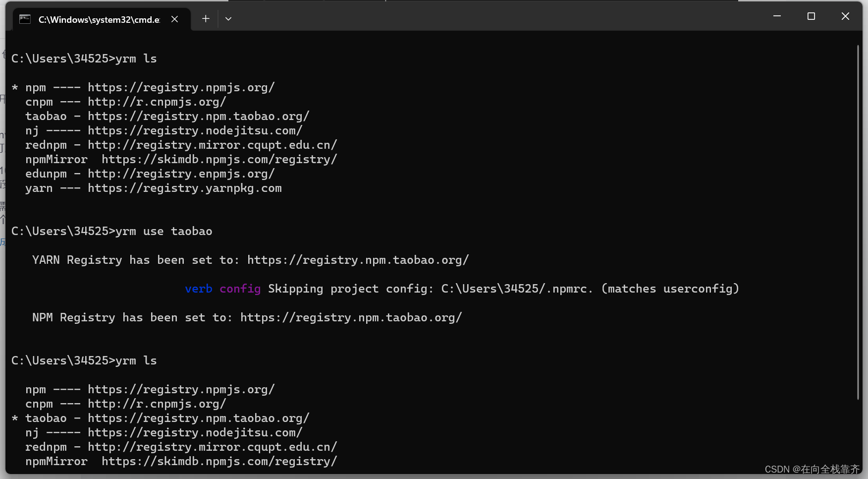Click the last npmMirror skimdb row
This screenshot has height=479, width=868.
(181, 462)
